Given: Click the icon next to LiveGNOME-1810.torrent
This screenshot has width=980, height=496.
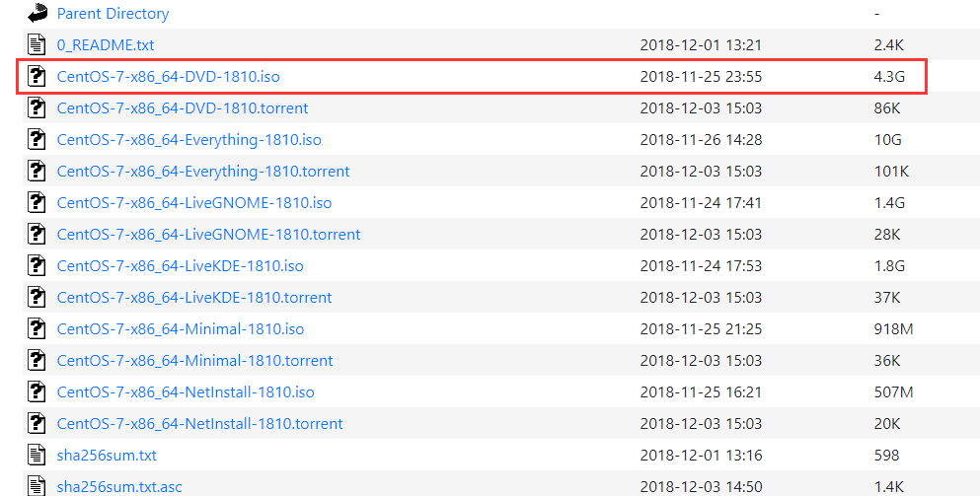Looking at the screenshot, I should pyautogui.click(x=37, y=234).
